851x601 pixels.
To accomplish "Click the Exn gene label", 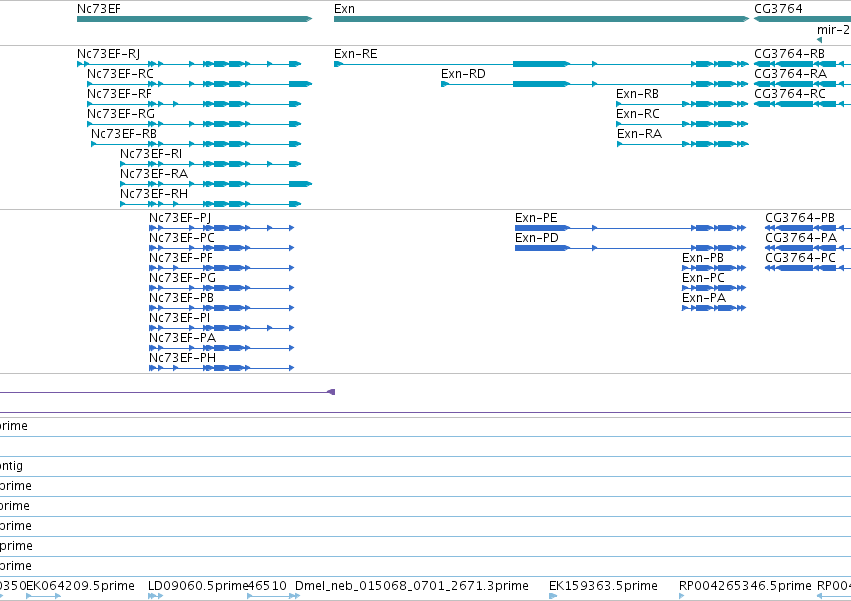I will [345, 9].
